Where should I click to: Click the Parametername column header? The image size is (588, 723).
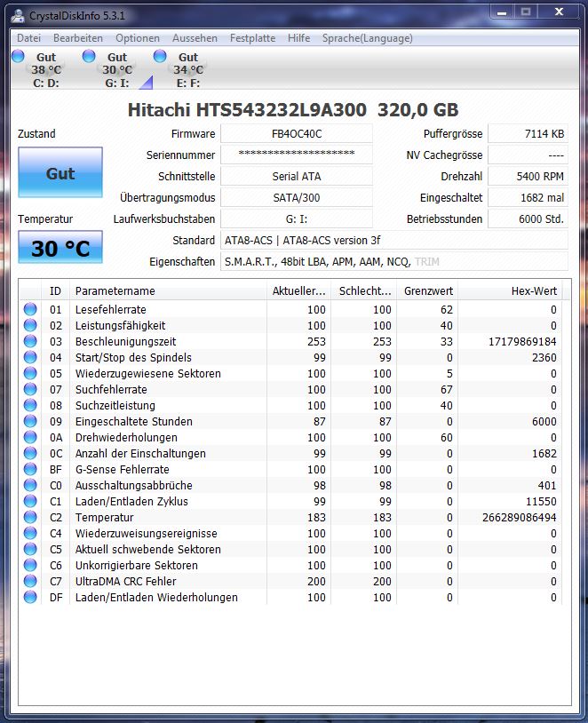(168, 291)
